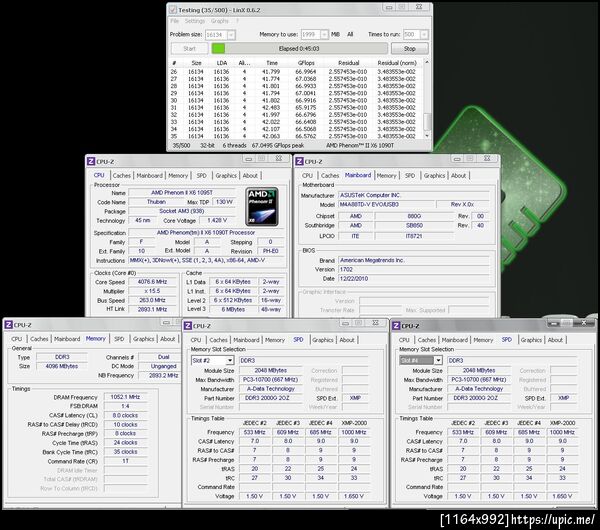Click the BIOS Date field 12/22/2010

pos(414,279)
